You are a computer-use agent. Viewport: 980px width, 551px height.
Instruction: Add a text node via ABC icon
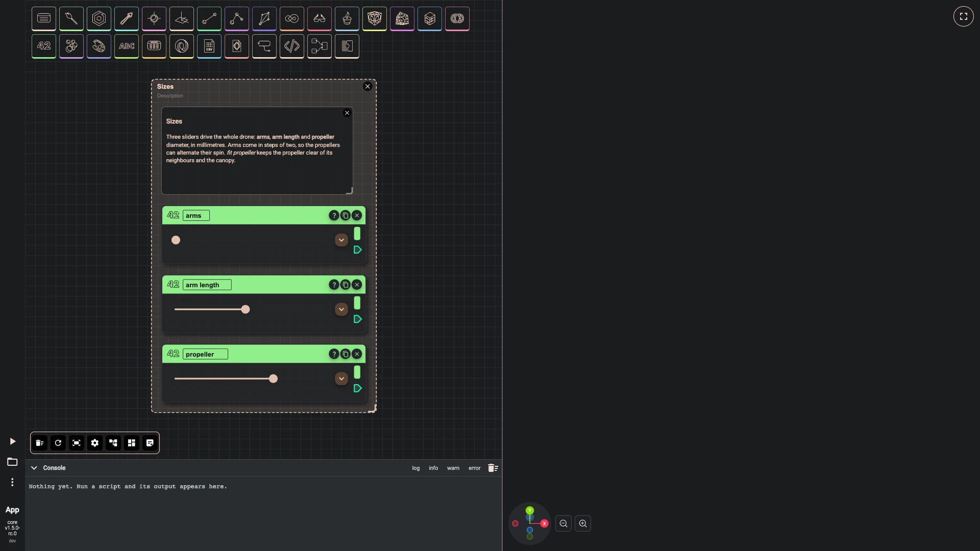tap(127, 46)
